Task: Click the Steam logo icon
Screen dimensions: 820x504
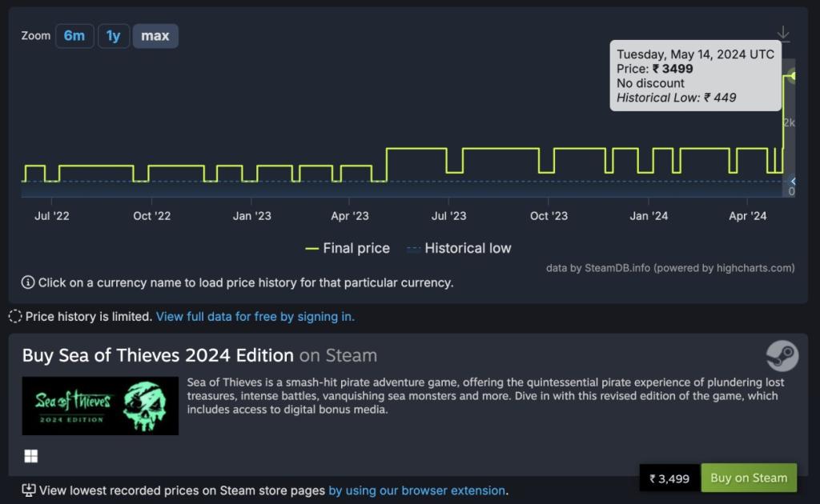Action: click(782, 355)
